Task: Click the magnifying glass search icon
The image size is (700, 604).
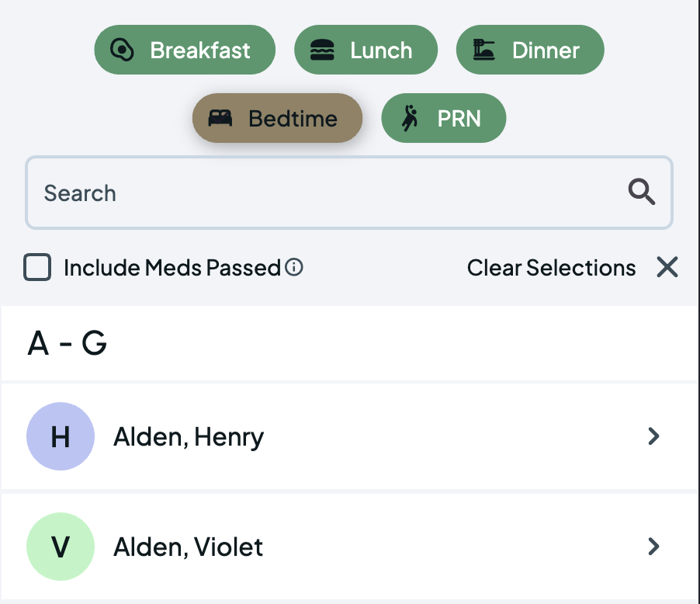Action: 641,193
